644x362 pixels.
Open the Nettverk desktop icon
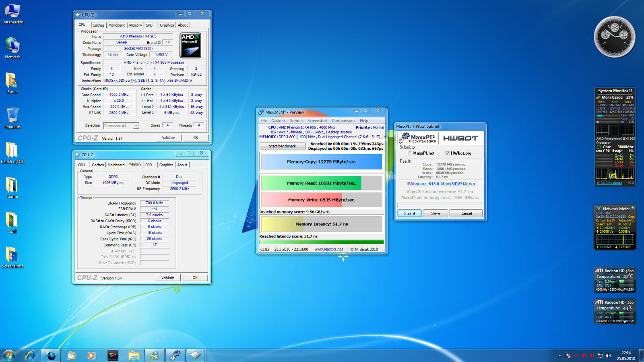click(x=12, y=48)
